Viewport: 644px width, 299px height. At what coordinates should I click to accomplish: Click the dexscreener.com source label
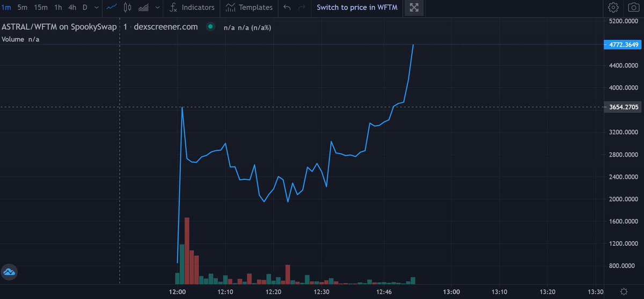point(165,26)
